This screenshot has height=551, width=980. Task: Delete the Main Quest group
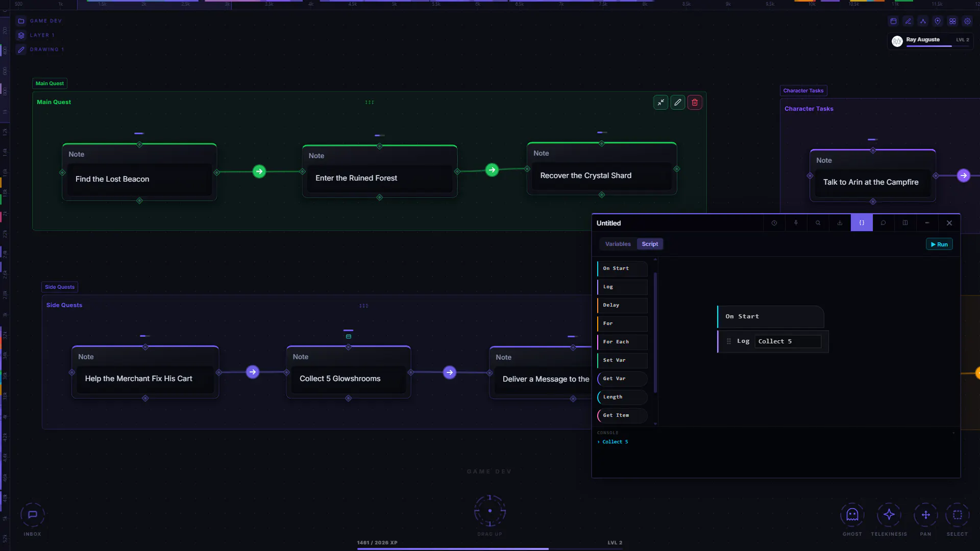(x=695, y=103)
